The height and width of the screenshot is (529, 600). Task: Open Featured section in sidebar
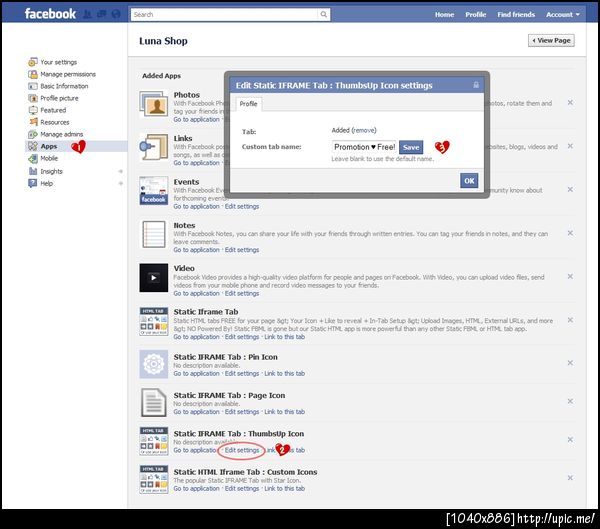click(x=47, y=110)
